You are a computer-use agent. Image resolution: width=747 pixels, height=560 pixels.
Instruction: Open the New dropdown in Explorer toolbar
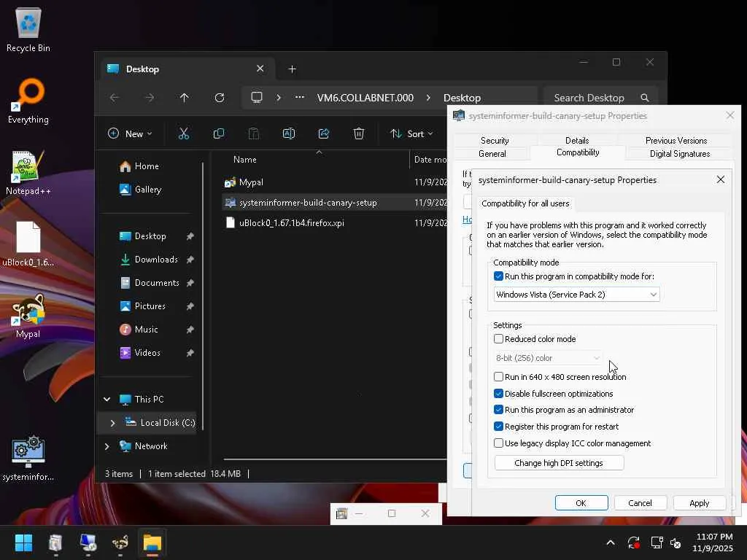point(130,134)
